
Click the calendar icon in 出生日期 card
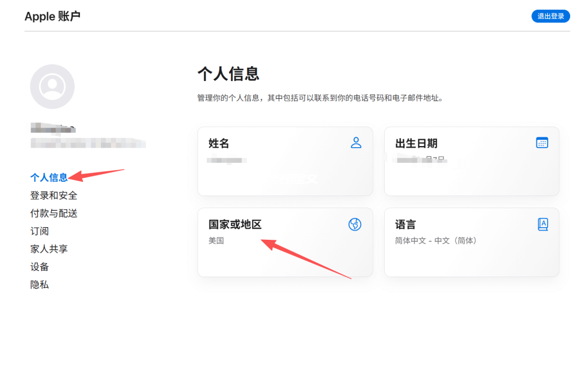point(542,143)
